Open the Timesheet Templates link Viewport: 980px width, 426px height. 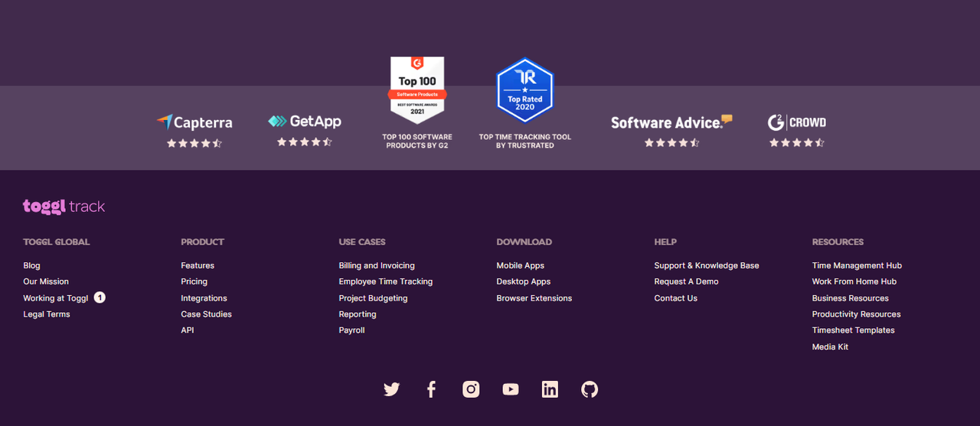[853, 330]
